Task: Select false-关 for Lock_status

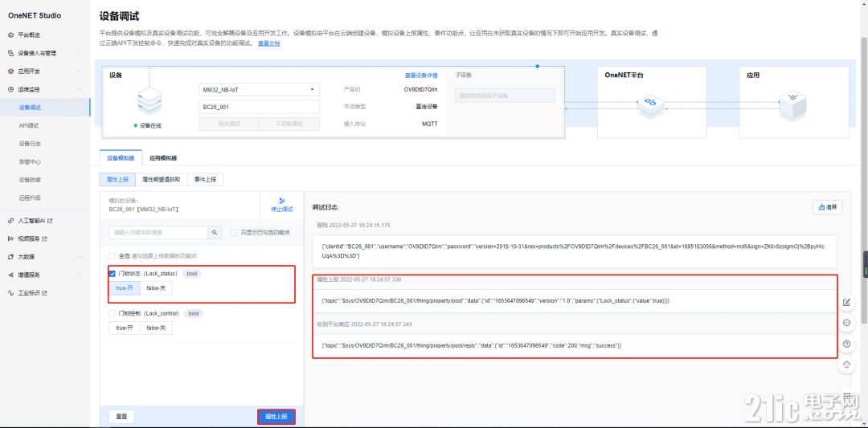Action: click(x=156, y=287)
